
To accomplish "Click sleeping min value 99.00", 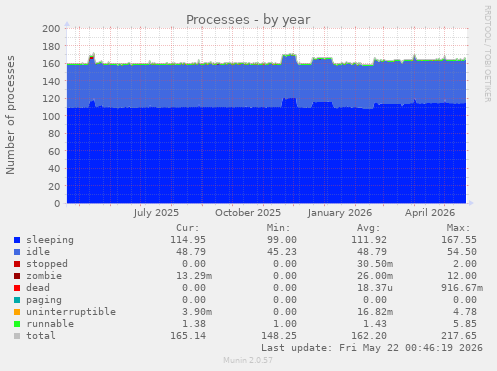I will [x=282, y=240].
